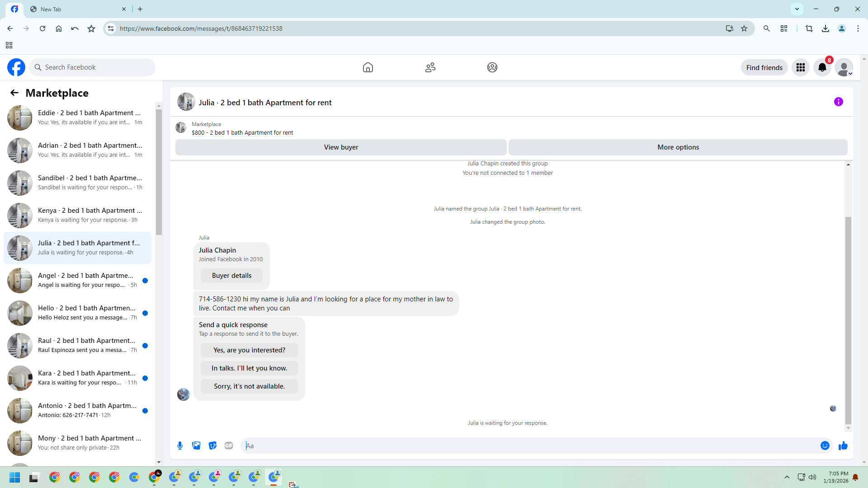
Task: Open the notifications bell
Action: click(822, 67)
